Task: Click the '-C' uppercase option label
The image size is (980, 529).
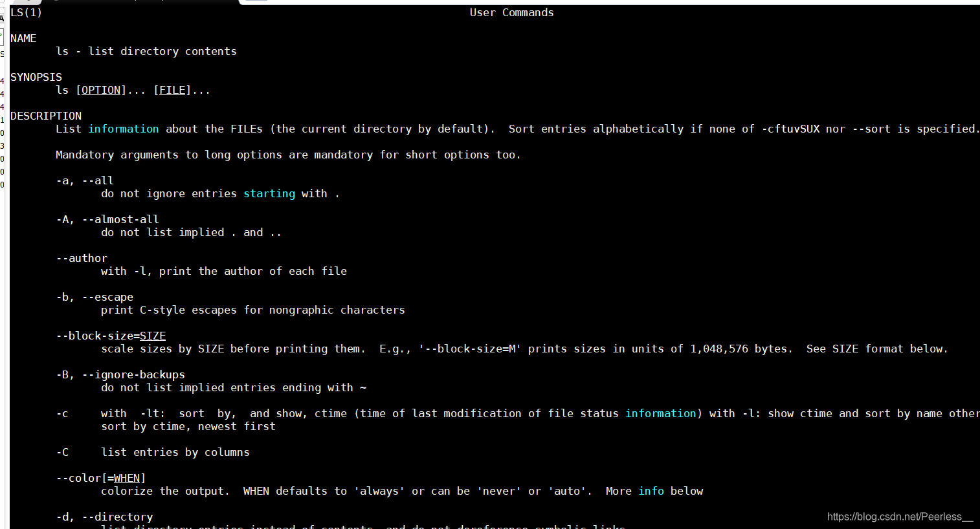Action: [62, 452]
